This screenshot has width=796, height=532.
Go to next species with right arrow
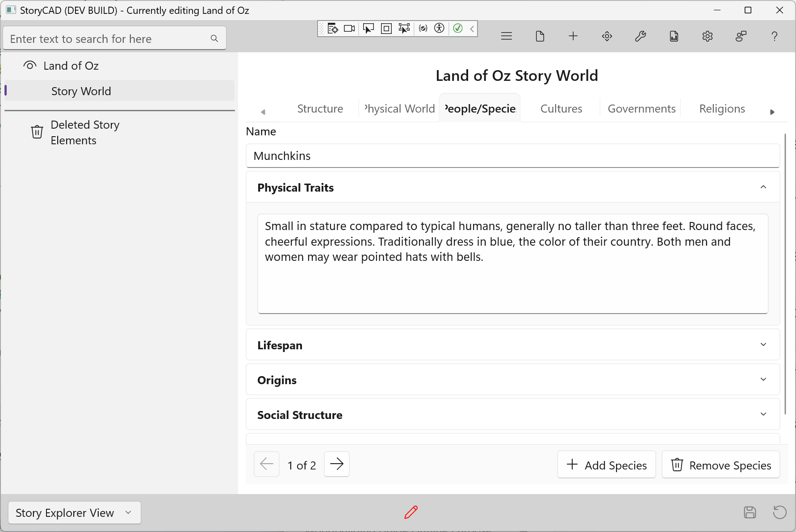coord(336,465)
